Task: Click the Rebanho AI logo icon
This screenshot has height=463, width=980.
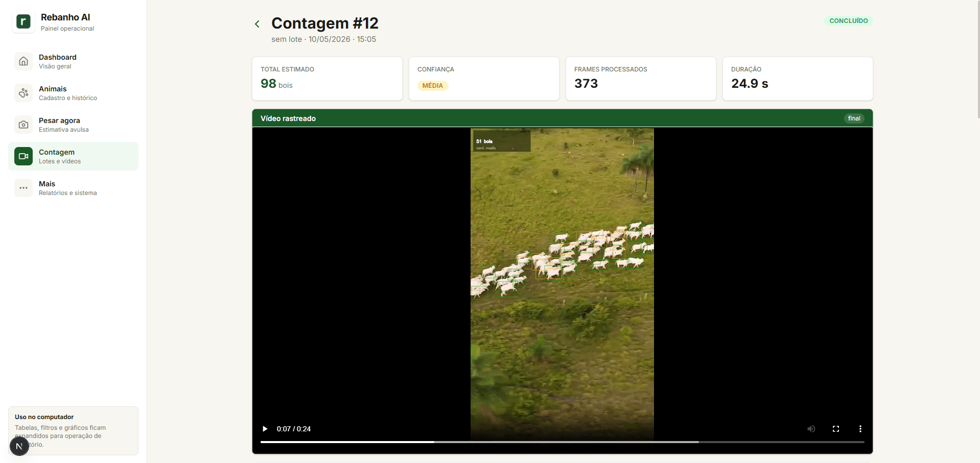Action: point(24,22)
